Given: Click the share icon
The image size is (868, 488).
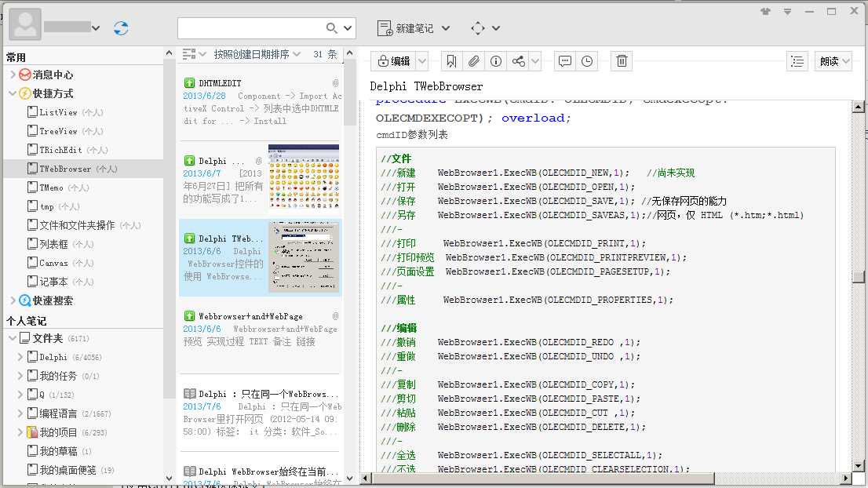Looking at the screenshot, I should point(518,61).
